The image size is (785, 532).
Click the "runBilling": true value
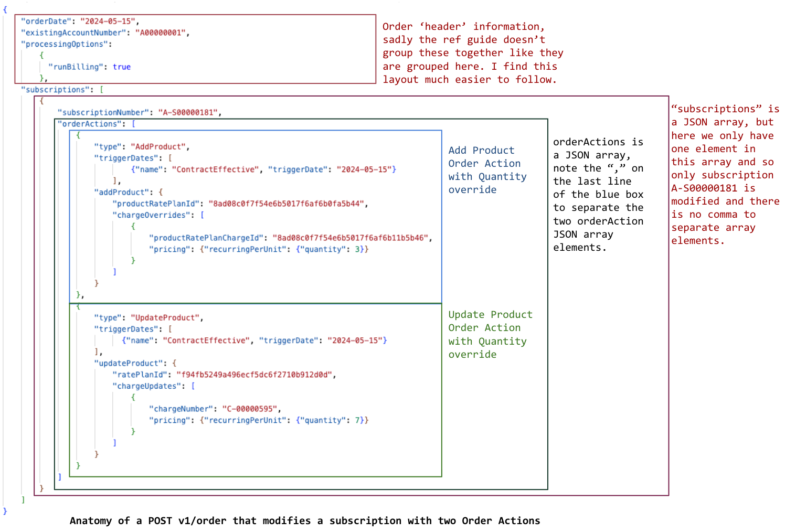pos(121,67)
